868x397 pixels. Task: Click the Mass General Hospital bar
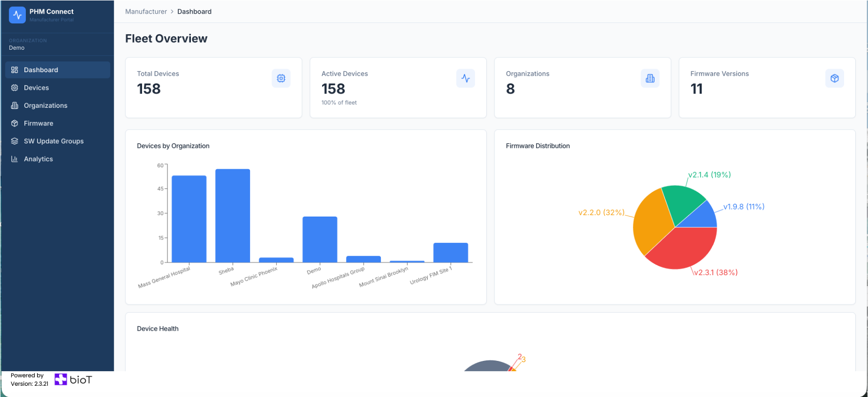coord(189,219)
